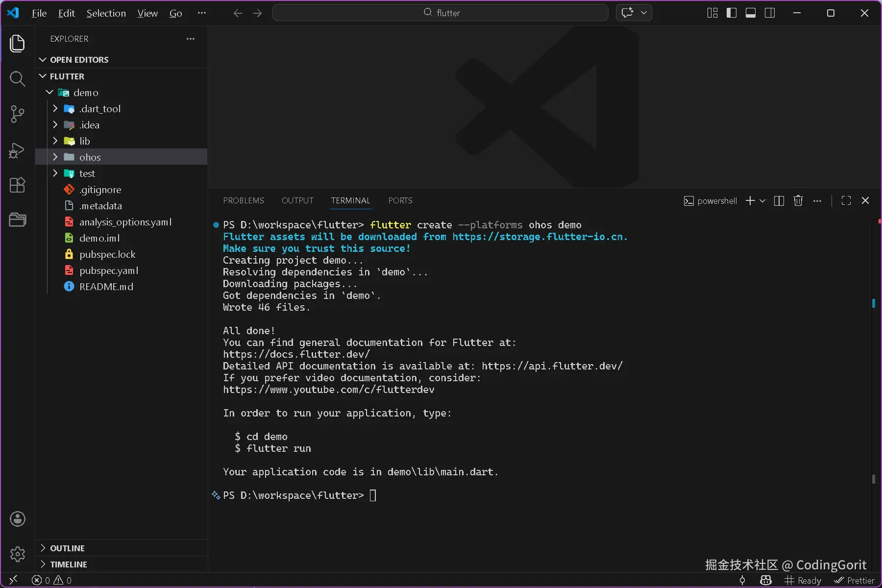The image size is (882, 588).
Task: Collapse the OPEN EDITORS section
Action: click(x=122, y=60)
